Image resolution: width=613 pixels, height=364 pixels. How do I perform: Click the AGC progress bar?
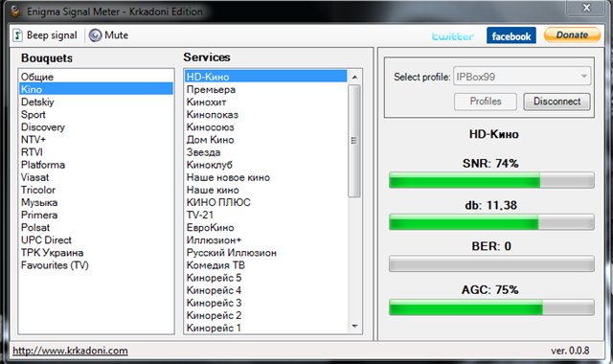coord(491,307)
